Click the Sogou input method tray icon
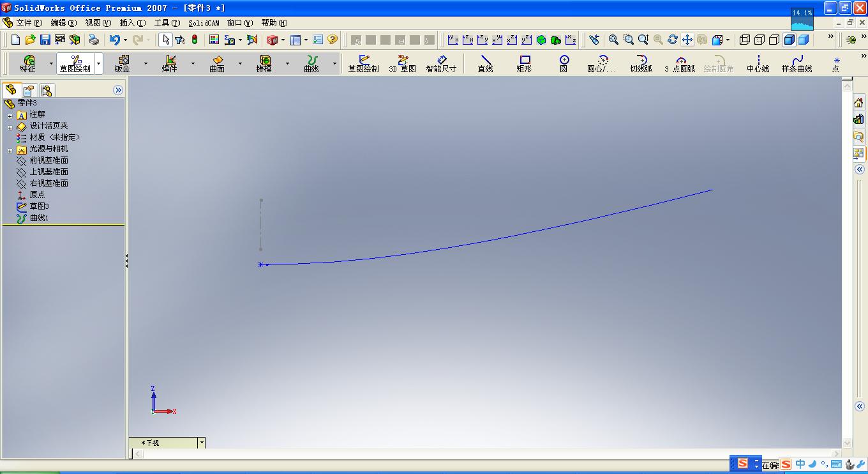The image size is (868, 474). (786, 464)
